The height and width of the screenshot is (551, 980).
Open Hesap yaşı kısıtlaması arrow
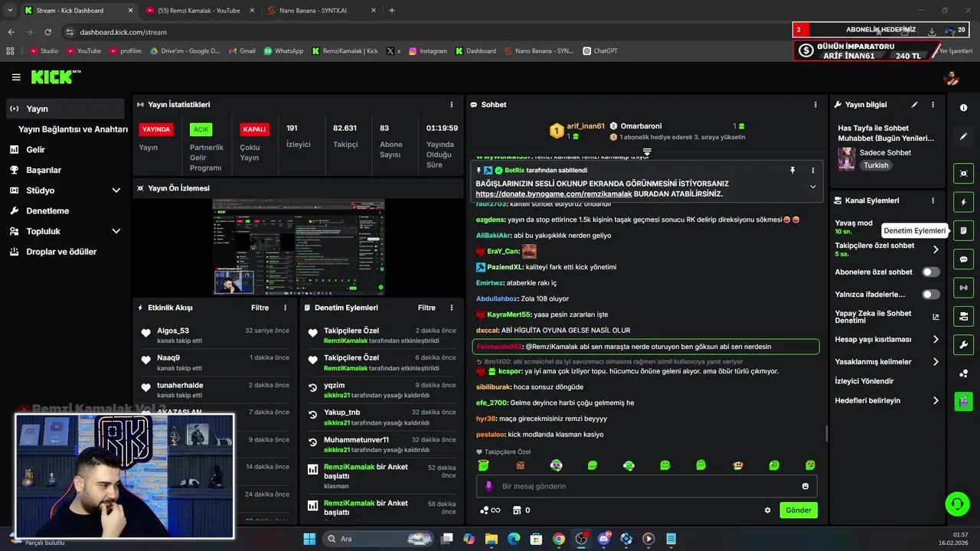click(x=935, y=339)
